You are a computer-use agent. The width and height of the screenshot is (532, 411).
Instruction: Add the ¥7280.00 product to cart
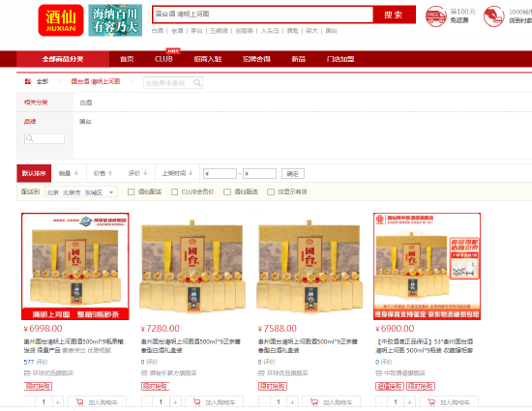coord(214,402)
